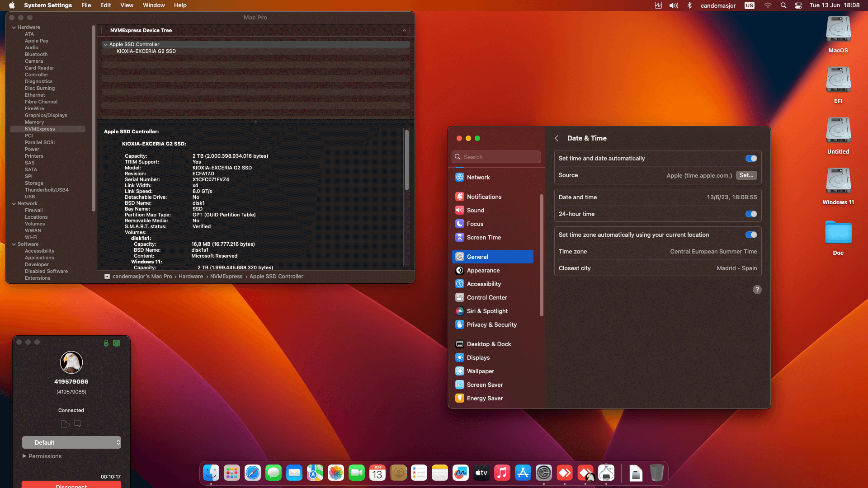Toggle automatic time zone by location
This screenshot has height=488, width=868.
click(751, 235)
